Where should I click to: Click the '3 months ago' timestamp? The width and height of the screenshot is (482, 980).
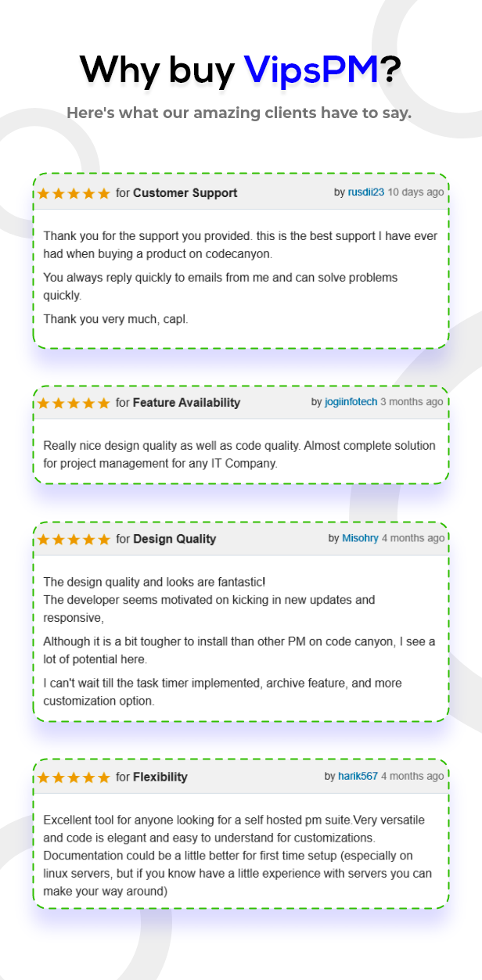point(412,402)
